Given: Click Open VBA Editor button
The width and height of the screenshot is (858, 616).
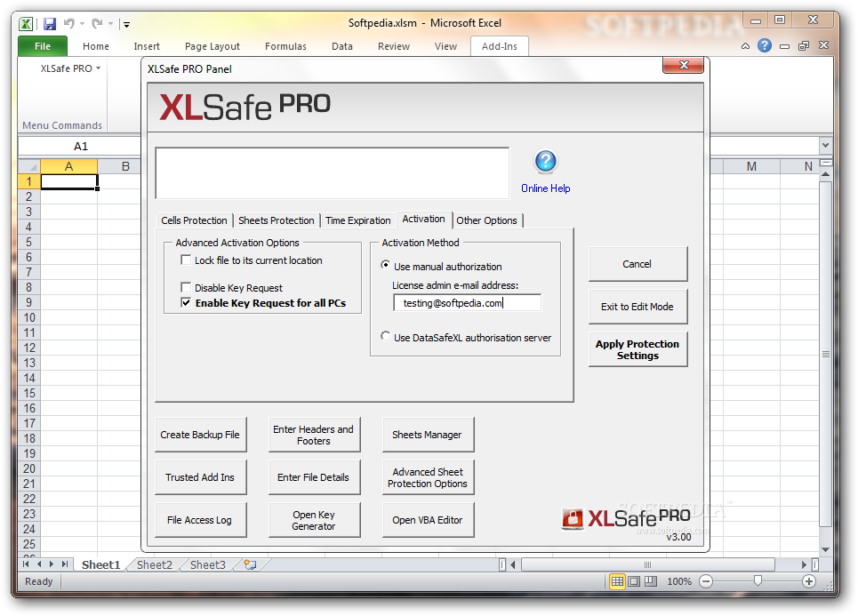Looking at the screenshot, I should 428,520.
